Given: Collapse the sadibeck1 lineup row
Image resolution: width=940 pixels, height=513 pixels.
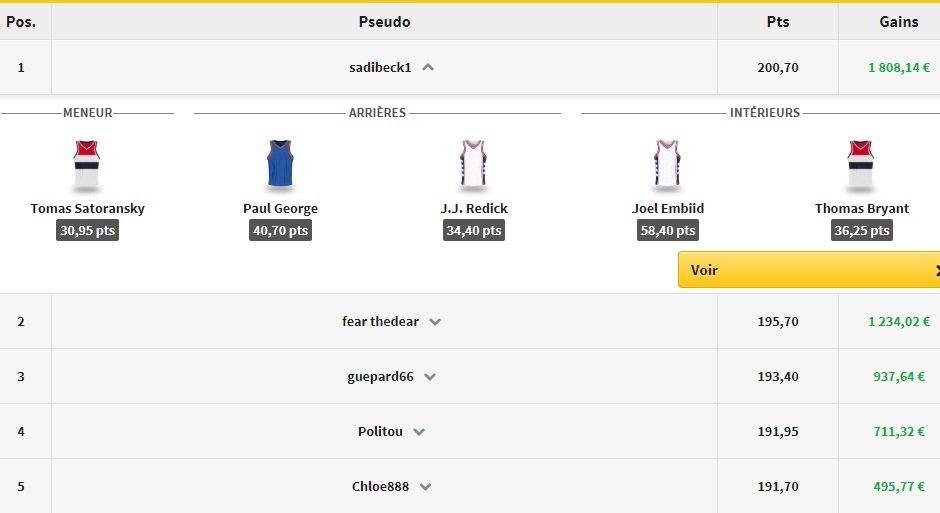Looking at the screenshot, I should tap(428, 68).
